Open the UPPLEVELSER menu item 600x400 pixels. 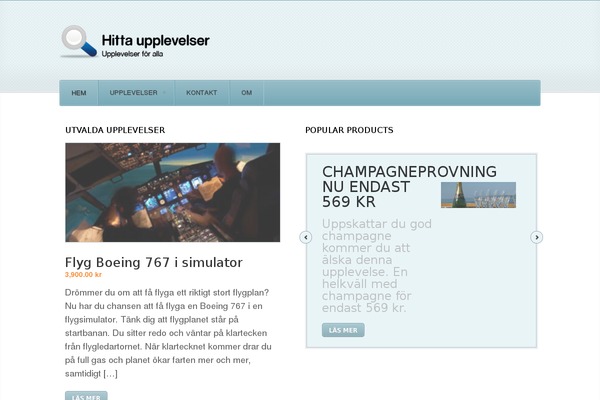point(136,93)
